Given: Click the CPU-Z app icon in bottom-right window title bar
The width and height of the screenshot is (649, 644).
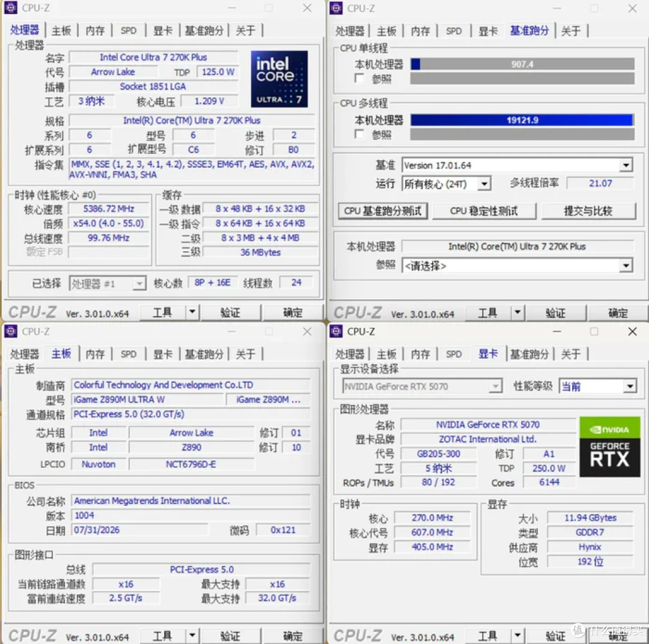Looking at the screenshot, I should [x=336, y=331].
